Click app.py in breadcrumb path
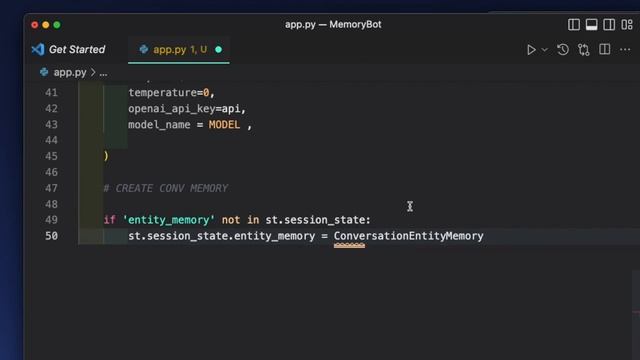Viewport: 640px width, 360px height. click(x=70, y=73)
